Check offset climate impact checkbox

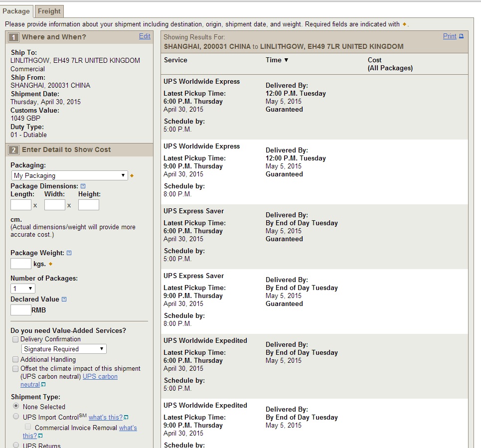point(15,369)
